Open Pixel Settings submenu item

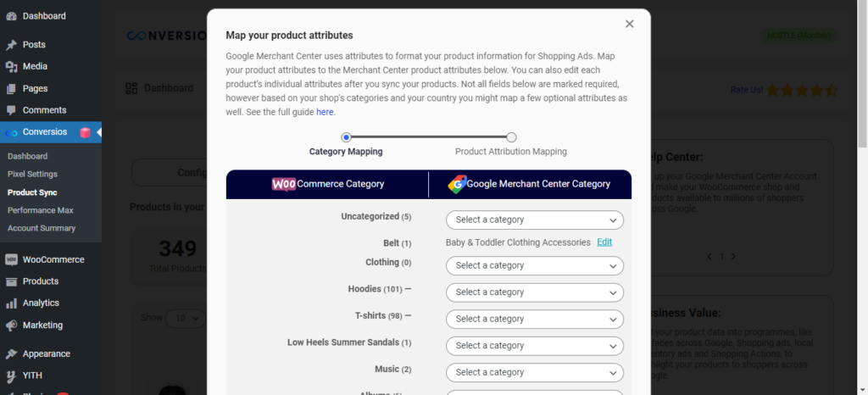pos(33,174)
